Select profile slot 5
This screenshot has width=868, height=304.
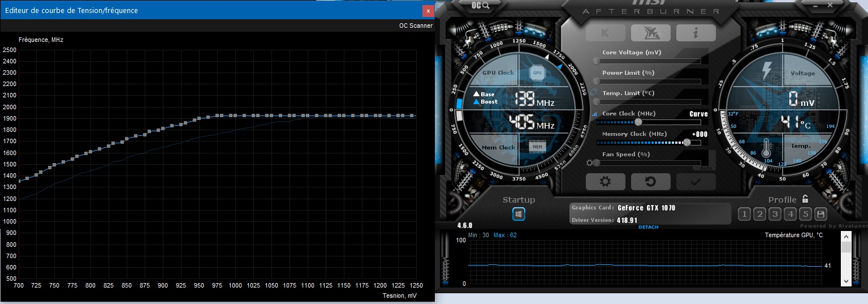click(x=805, y=214)
